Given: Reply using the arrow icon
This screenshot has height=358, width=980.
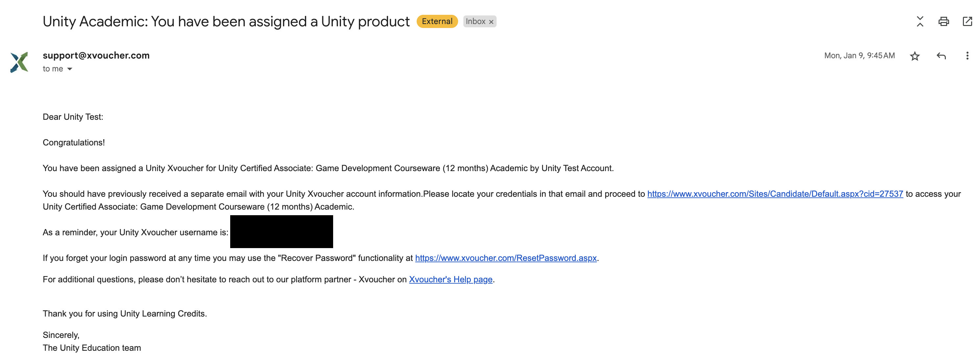Looking at the screenshot, I should pyautogui.click(x=941, y=56).
